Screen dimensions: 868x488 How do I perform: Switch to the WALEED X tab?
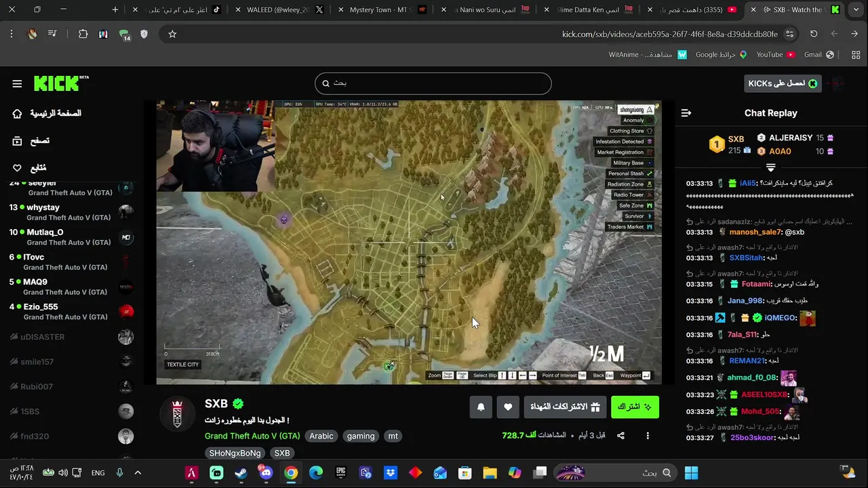click(x=278, y=9)
